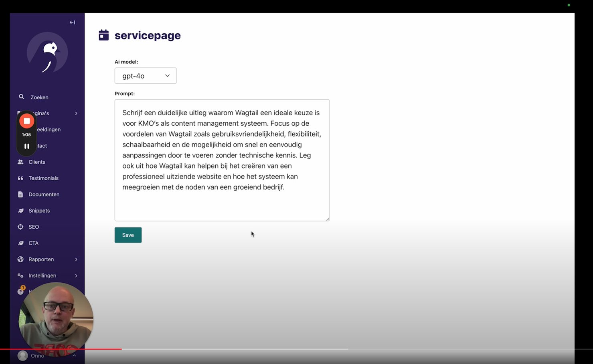Viewport: 593px width, 364px height.
Task: Expand the Rapporten submenu chevron
Action: [x=76, y=259]
